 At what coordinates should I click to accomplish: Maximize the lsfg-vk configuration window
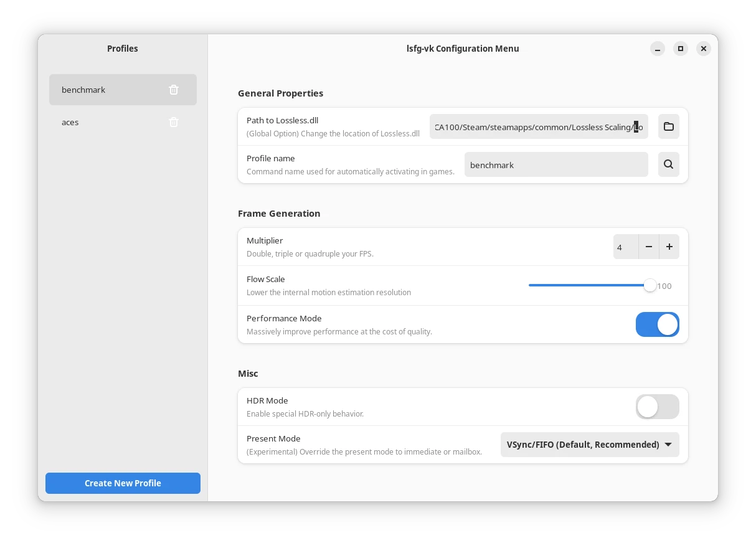(681, 49)
